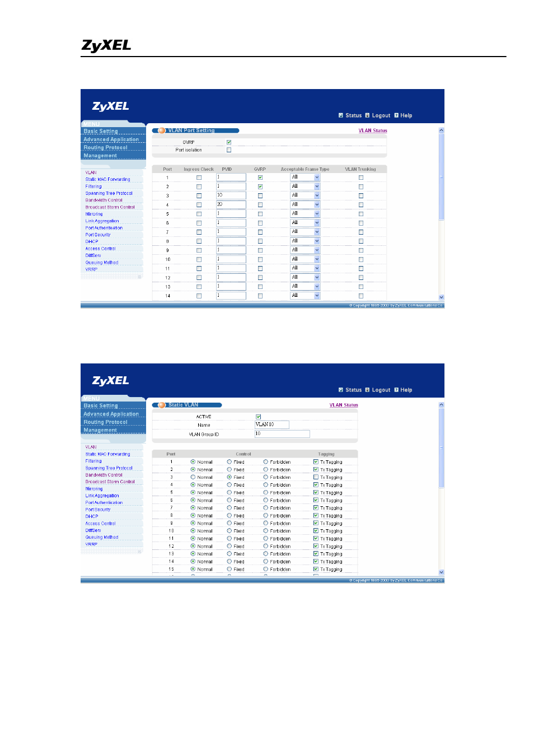534x756 pixels.
Task: Click the Status icon above VLAN Port Setting
Action: (341, 115)
